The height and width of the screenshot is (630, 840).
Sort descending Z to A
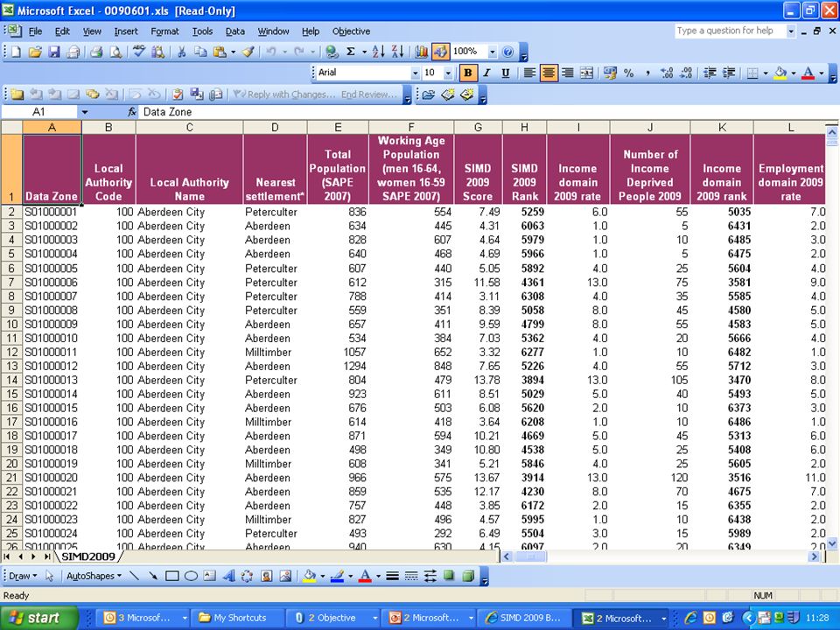point(397,52)
